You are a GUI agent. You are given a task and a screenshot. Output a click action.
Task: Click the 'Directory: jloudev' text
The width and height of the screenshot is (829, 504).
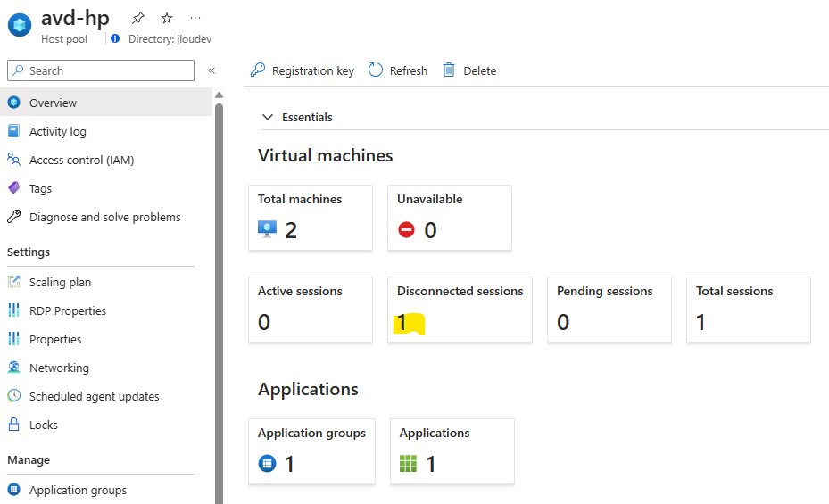pos(170,39)
